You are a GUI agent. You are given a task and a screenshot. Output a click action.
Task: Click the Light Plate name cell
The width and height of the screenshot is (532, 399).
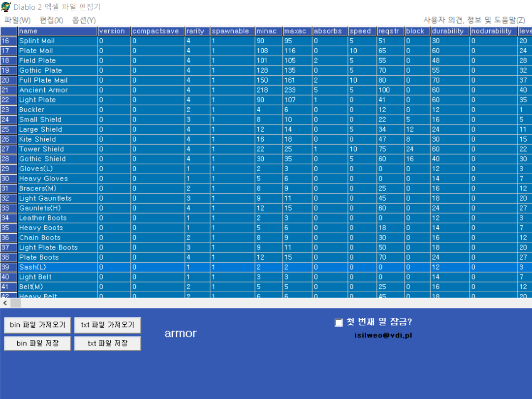tap(58, 100)
